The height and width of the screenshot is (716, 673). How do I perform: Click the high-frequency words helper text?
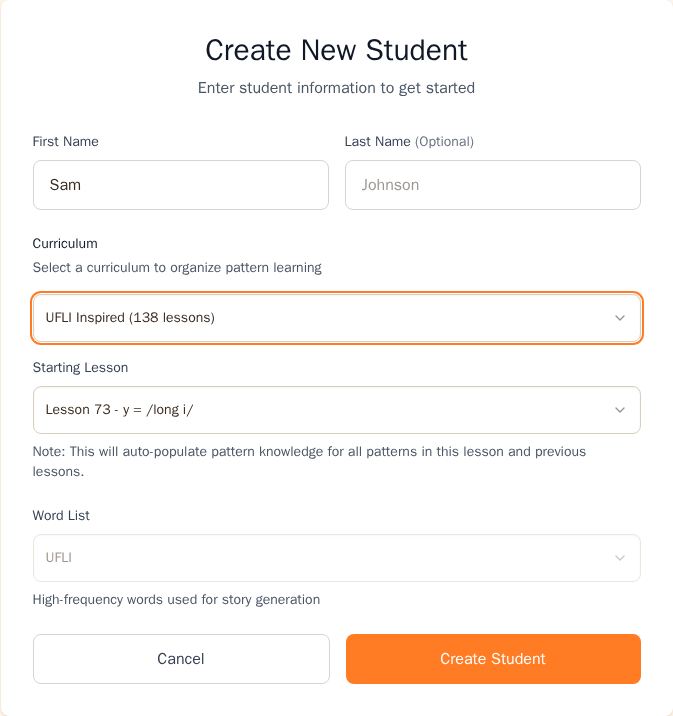tap(176, 600)
